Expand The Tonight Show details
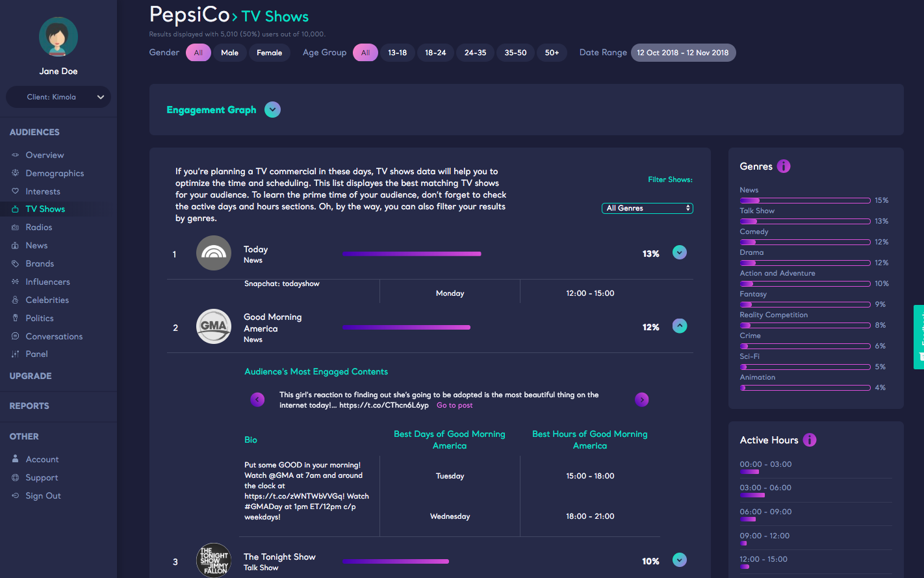 coord(680,560)
